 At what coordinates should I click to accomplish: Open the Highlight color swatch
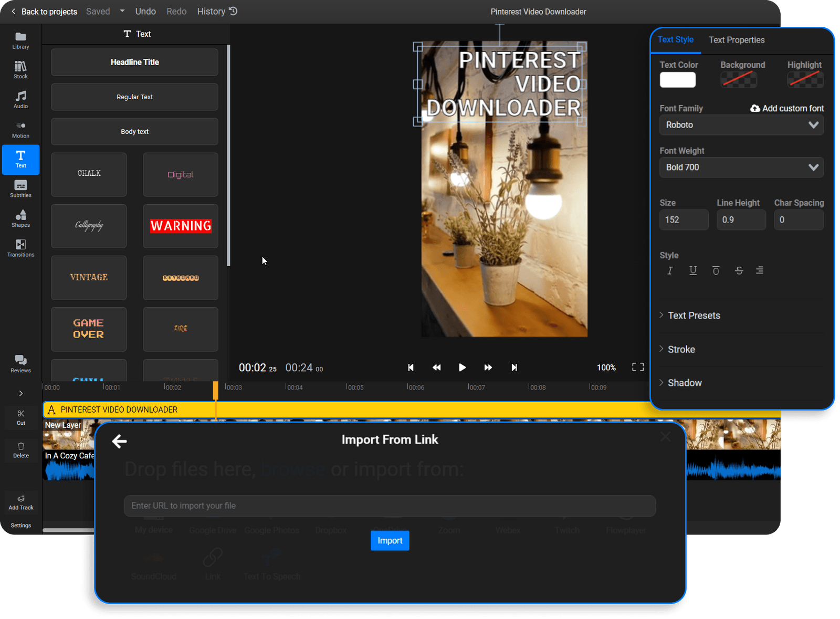click(x=805, y=80)
